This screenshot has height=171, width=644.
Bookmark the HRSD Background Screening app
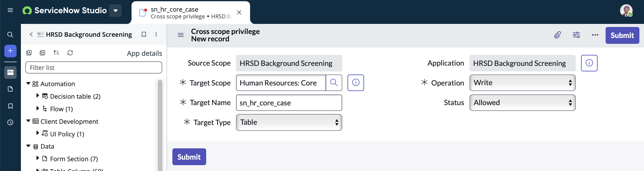click(x=143, y=35)
